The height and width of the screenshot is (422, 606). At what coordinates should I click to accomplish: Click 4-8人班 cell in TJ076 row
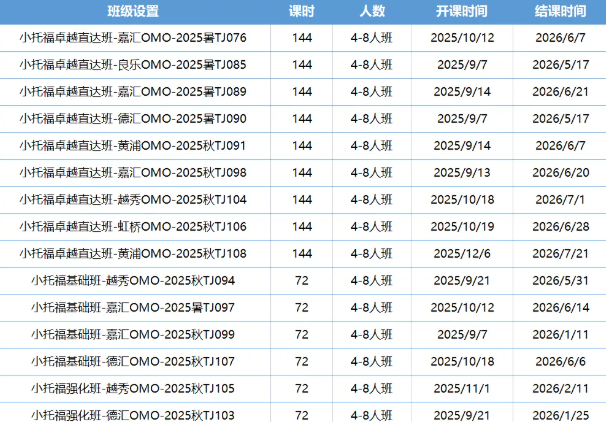click(372, 37)
